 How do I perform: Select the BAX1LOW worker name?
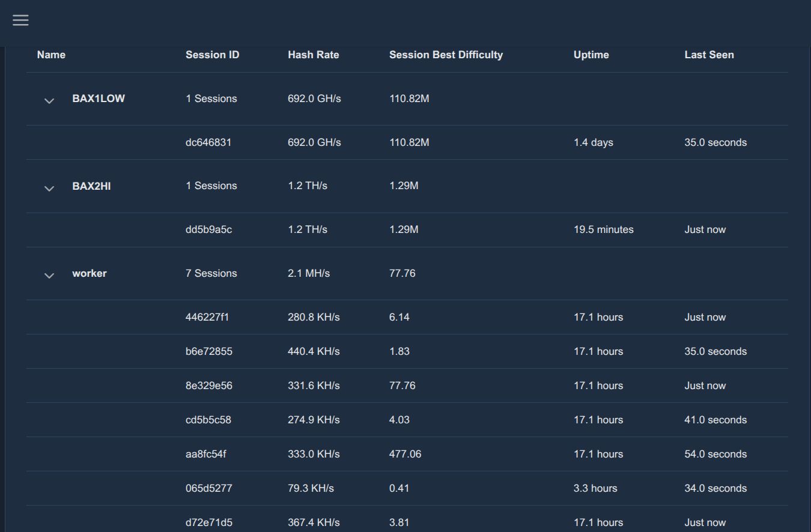tap(99, 98)
